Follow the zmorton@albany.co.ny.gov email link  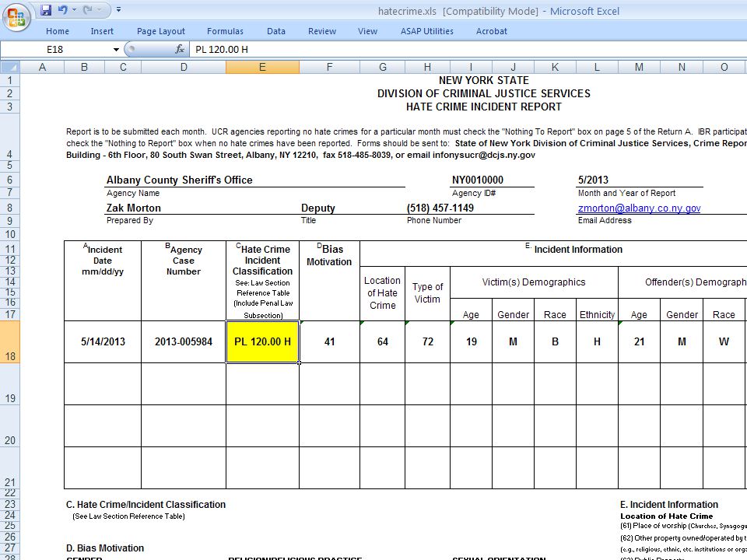pos(639,208)
